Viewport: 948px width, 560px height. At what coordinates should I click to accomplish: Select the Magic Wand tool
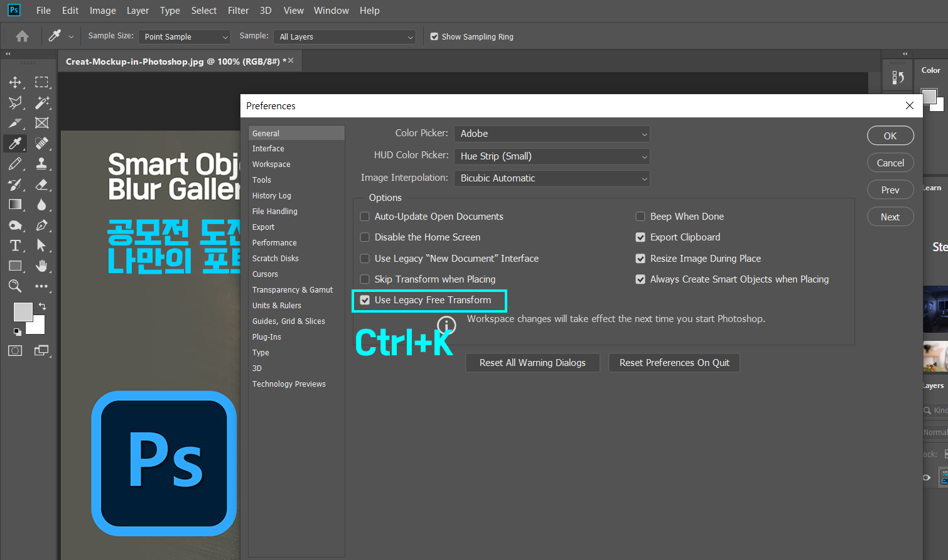coord(41,102)
